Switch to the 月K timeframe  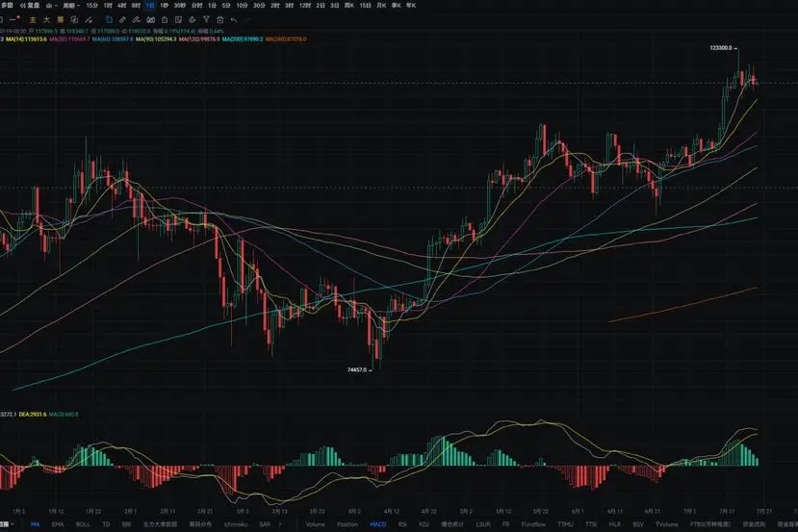point(381,6)
